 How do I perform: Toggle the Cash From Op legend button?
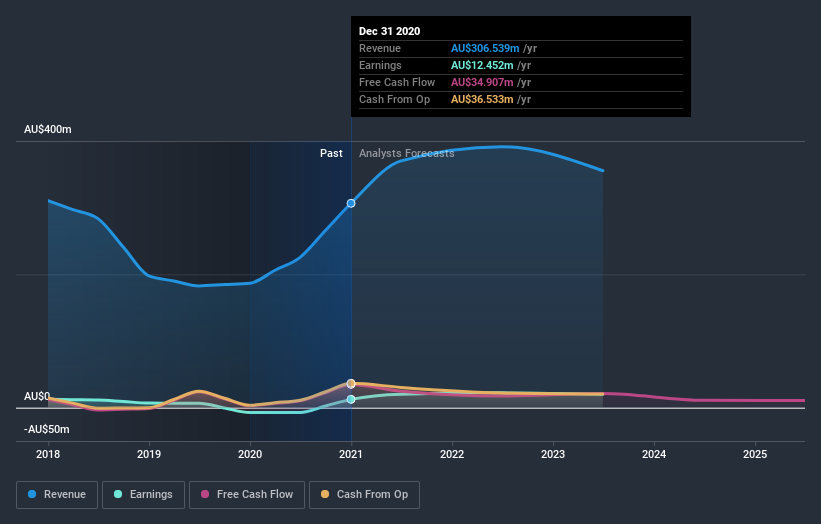tap(364, 495)
